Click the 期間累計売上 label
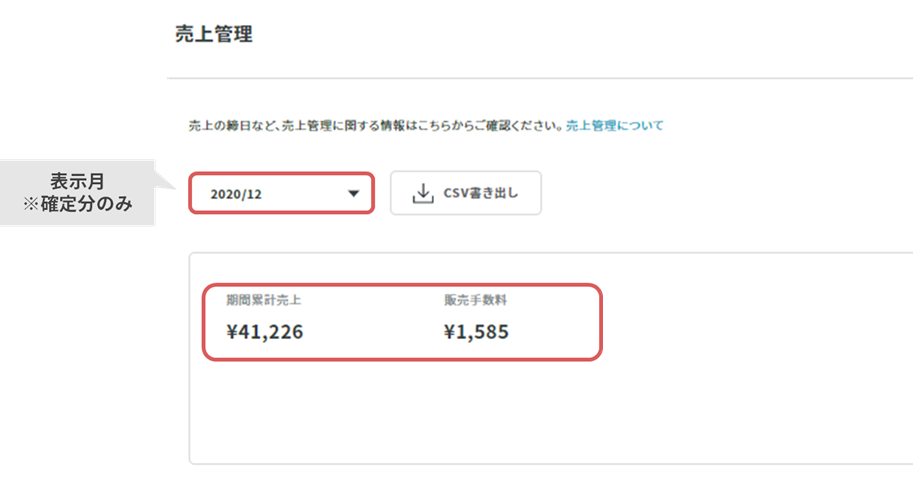The image size is (913, 494). [264, 300]
